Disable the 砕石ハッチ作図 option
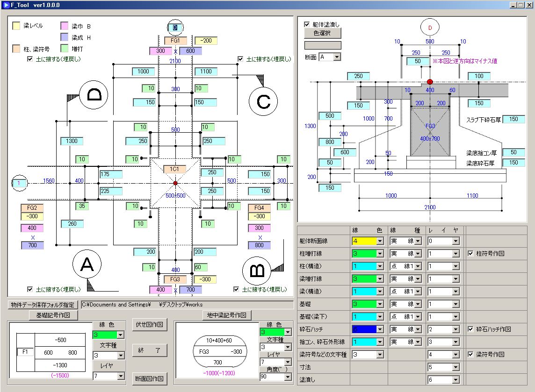The height and width of the screenshot is (392, 535). [471, 329]
